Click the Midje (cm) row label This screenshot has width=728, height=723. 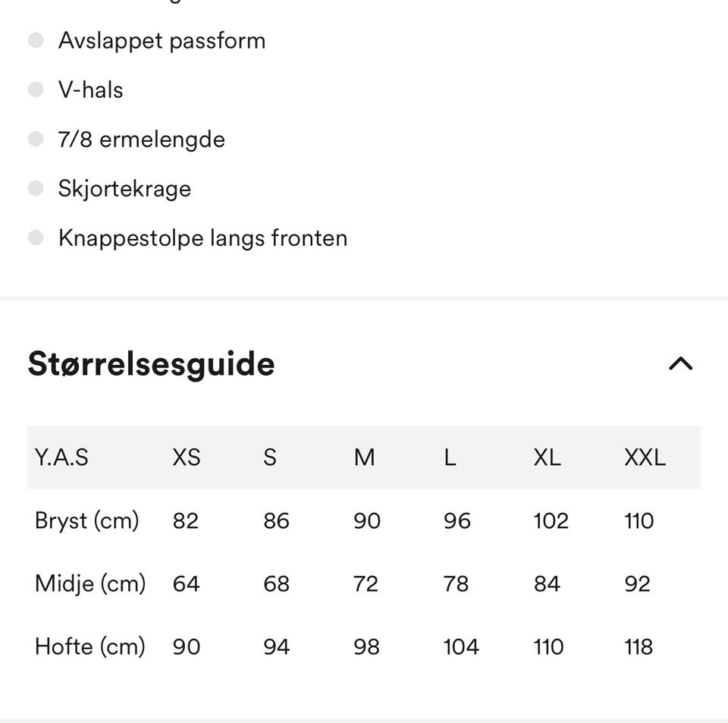pyautogui.click(x=90, y=584)
